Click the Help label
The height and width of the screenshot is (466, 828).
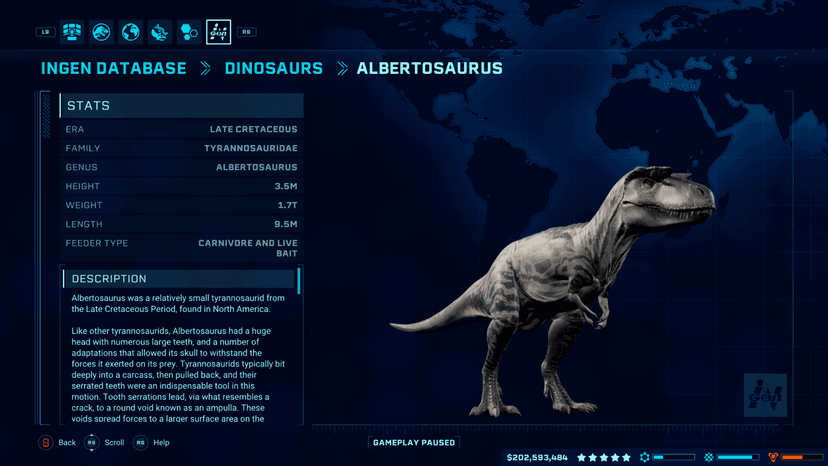(161, 443)
